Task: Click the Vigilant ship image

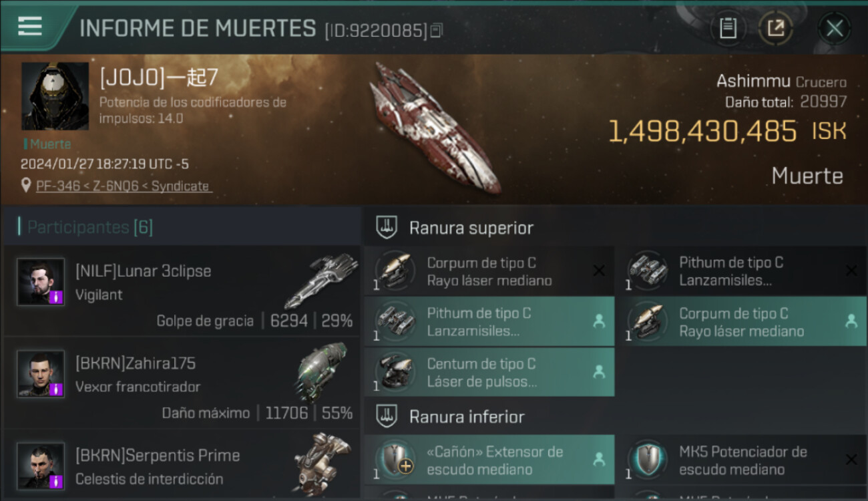Action: pos(322,281)
